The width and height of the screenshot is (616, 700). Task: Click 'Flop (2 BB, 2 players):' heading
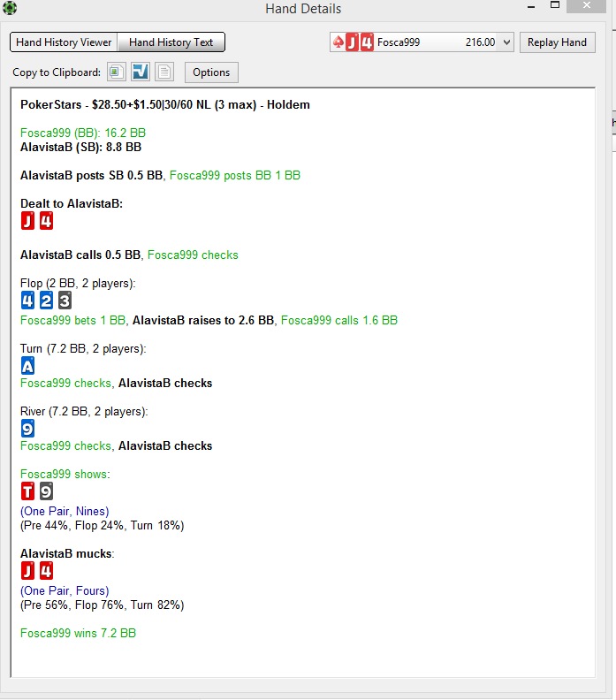click(x=78, y=284)
